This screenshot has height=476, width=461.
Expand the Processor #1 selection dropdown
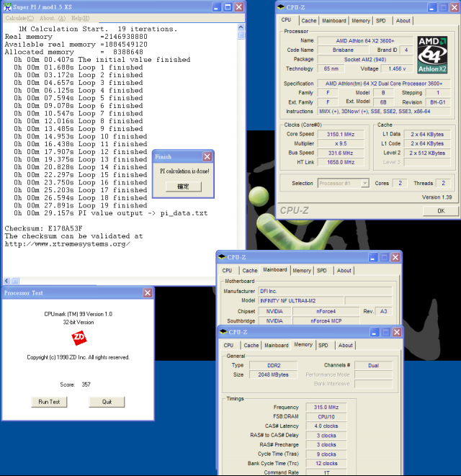click(x=365, y=183)
